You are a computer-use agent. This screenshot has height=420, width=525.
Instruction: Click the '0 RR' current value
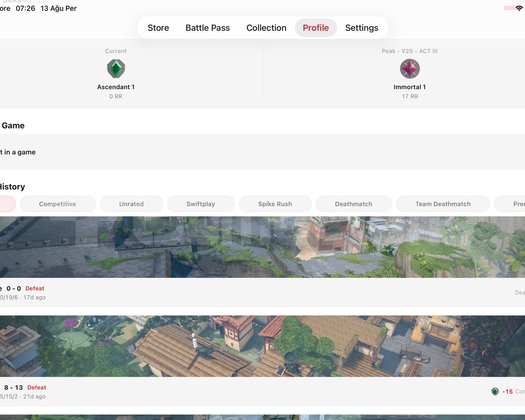point(116,96)
